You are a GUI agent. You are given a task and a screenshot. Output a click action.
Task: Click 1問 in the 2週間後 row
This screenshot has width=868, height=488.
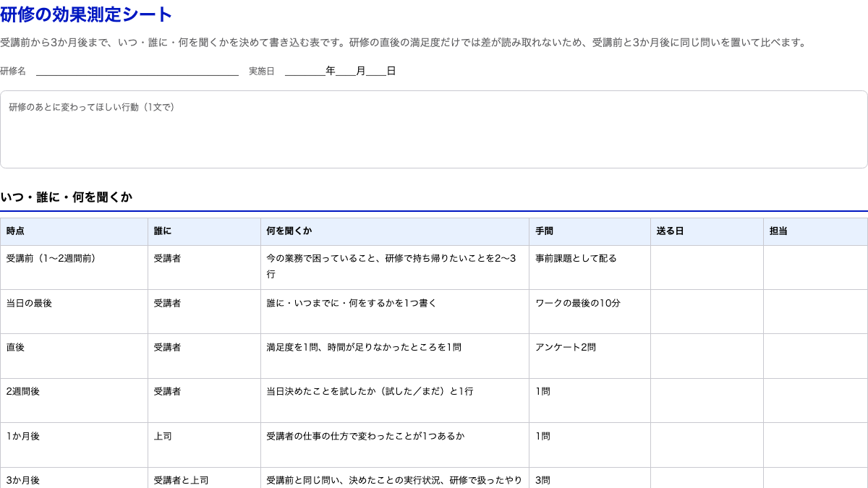click(x=590, y=401)
